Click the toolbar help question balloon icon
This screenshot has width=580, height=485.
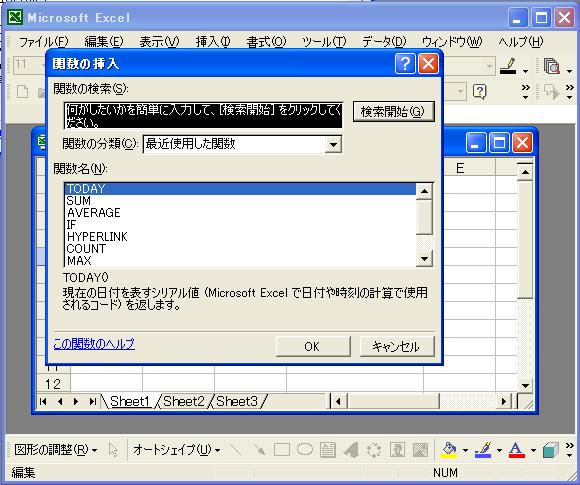[480, 91]
